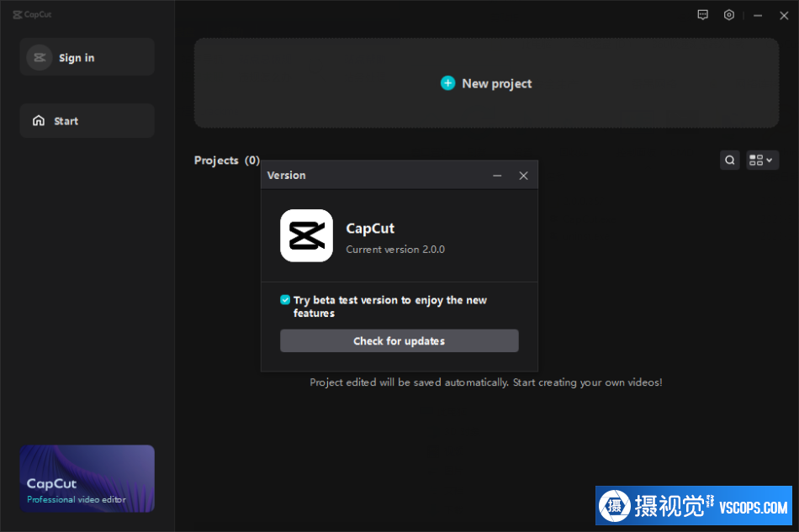Click Check for updates
Screen dimensions: 799x532
tap(399, 340)
